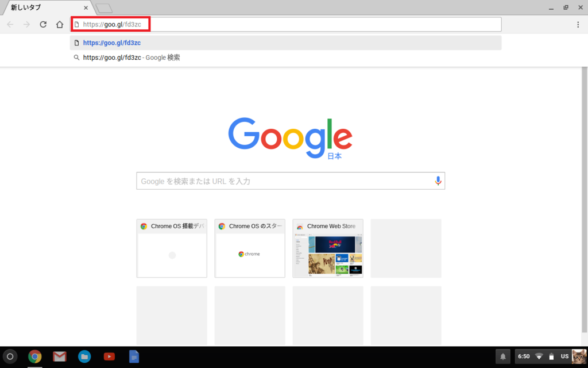Open Chrome OS のスター tile
588x368 pixels.
coord(250,248)
